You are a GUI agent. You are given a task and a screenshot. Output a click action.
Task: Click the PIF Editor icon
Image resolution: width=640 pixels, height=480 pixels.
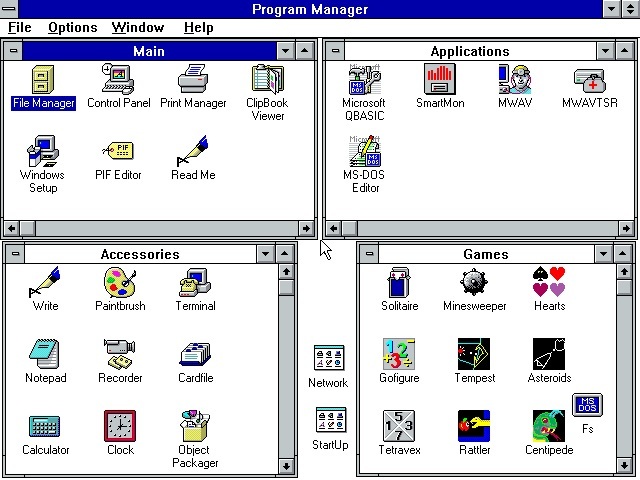coord(118,151)
